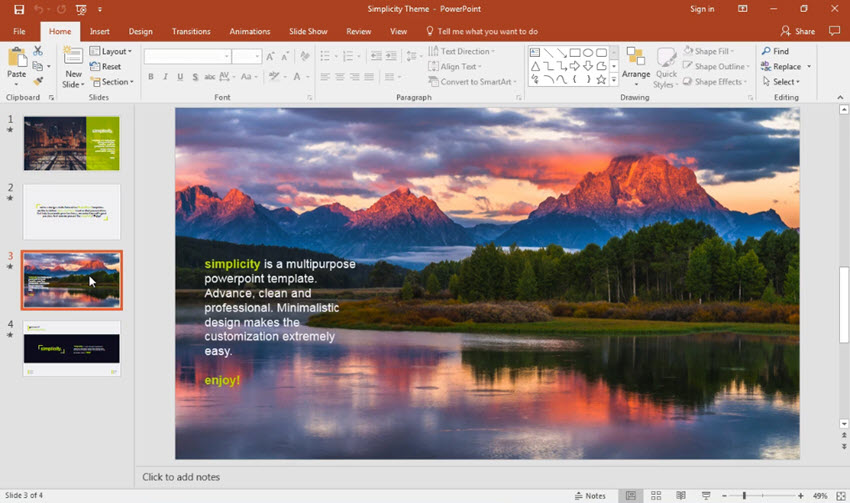Screen dimensions: 850x503
Task: Switch to the Slide Show tab
Action: coord(308,31)
